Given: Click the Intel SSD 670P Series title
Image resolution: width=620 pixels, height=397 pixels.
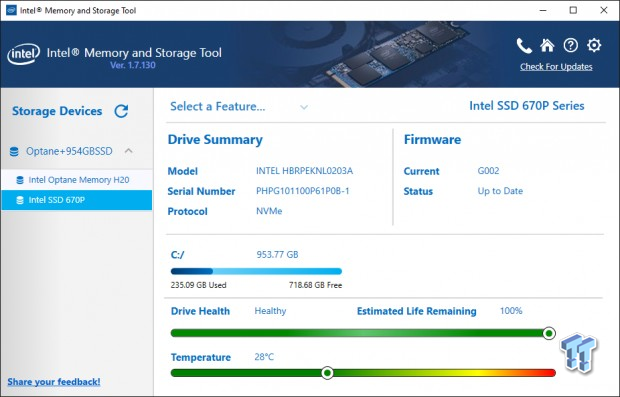Looking at the screenshot, I should click(527, 106).
